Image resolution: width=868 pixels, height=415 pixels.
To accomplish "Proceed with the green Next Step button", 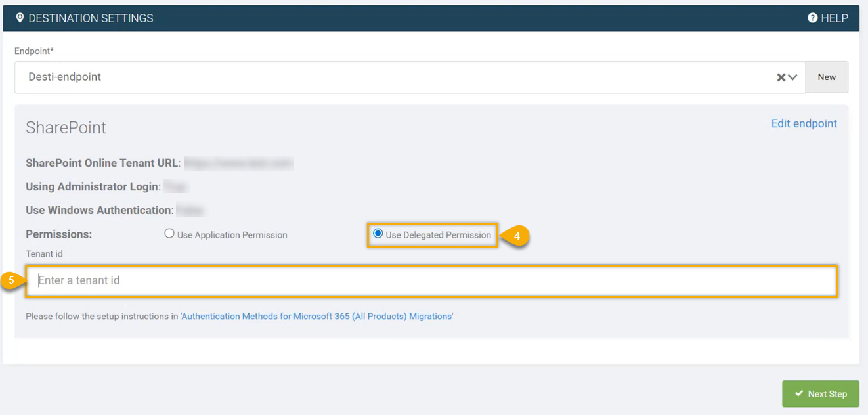I will (820, 394).
